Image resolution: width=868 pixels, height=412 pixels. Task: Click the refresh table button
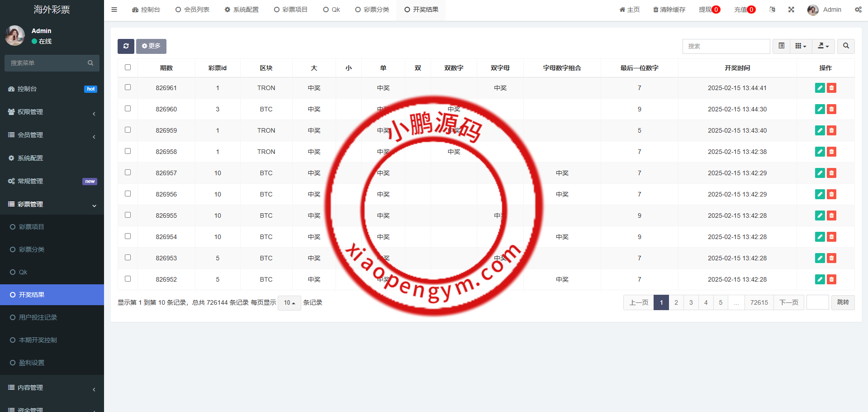coord(126,46)
